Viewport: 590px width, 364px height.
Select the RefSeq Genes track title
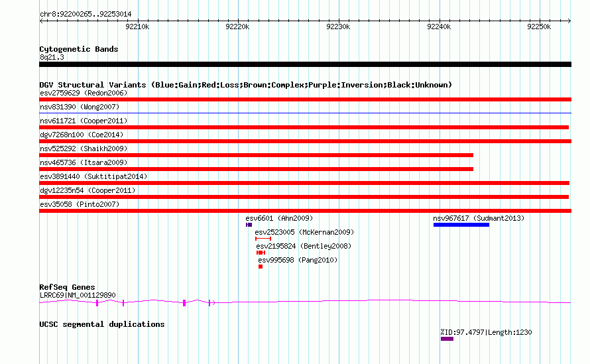point(68,287)
